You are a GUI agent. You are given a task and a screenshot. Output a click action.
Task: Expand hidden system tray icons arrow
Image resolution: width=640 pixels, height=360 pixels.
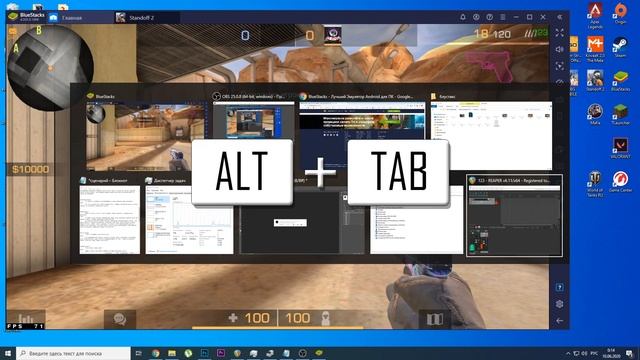568,353
